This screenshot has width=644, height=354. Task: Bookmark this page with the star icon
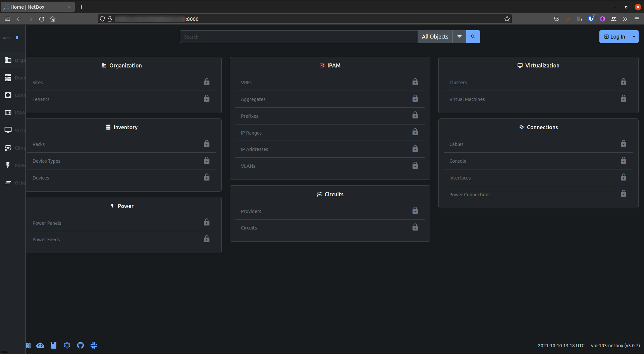coord(507,19)
